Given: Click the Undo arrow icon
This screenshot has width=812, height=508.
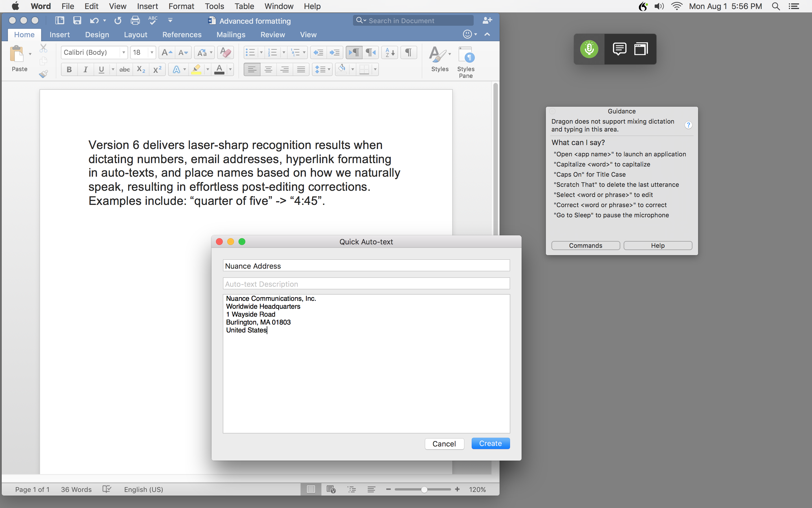Looking at the screenshot, I should [x=94, y=21].
